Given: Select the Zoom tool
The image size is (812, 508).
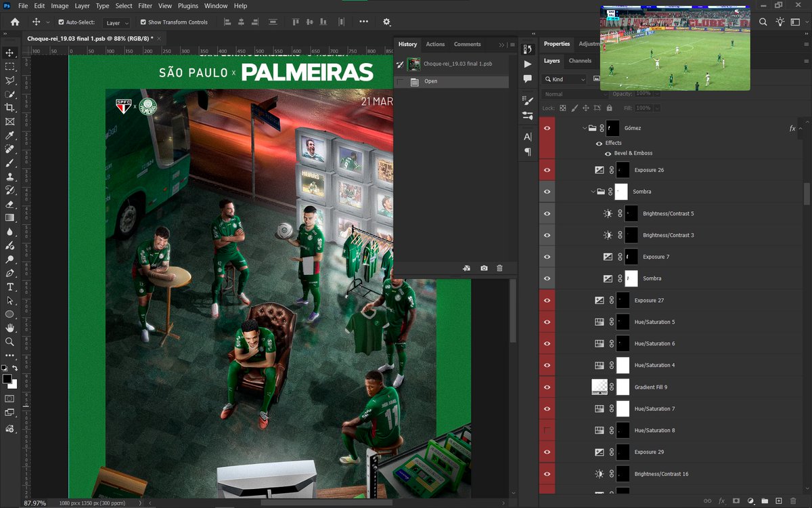Looking at the screenshot, I should (x=9, y=342).
